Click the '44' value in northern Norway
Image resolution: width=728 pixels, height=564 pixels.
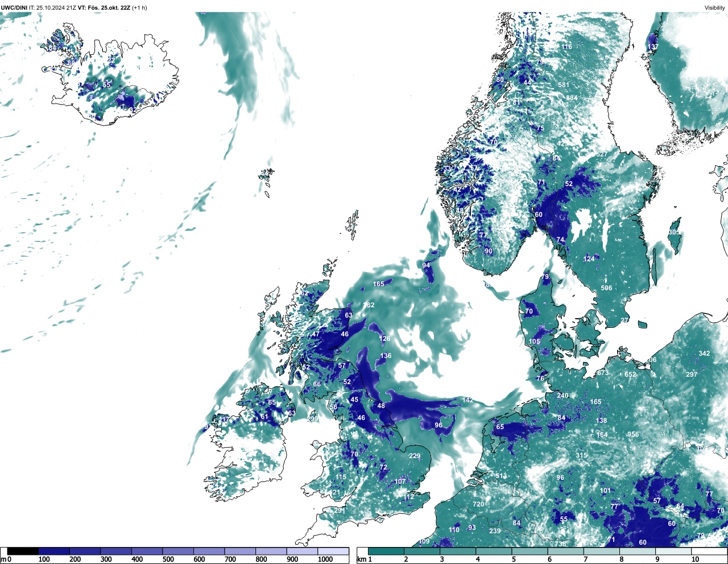point(527,83)
